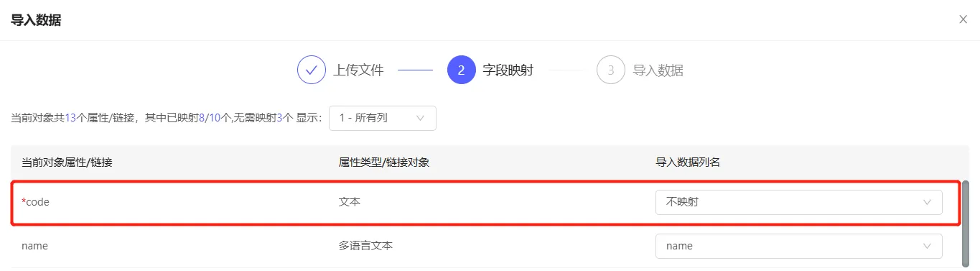Click the vertical scrollbar thumb
Image resolution: width=980 pixels, height=271 pixels.
coord(966,223)
